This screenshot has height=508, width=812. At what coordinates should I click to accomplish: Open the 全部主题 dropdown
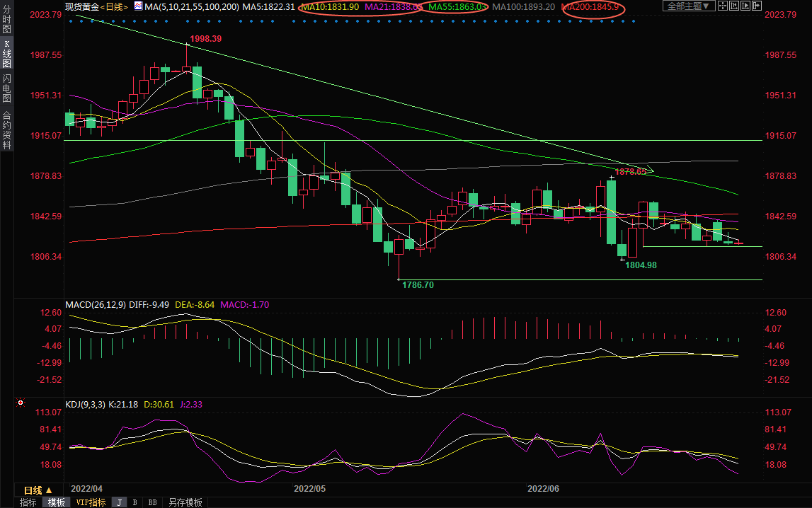(x=687, y=6)
